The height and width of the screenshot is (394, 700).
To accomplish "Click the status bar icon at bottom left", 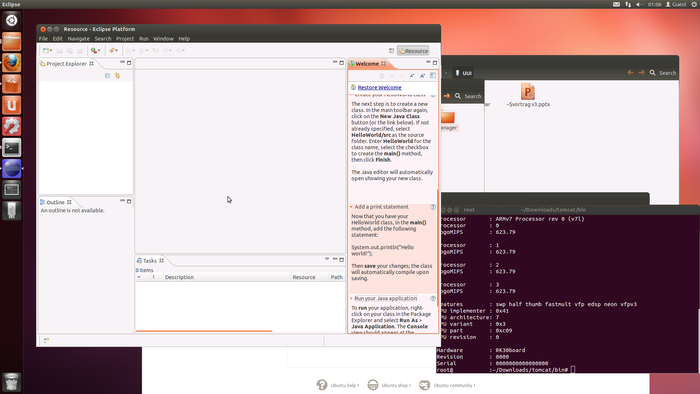I will pos(46,340).
